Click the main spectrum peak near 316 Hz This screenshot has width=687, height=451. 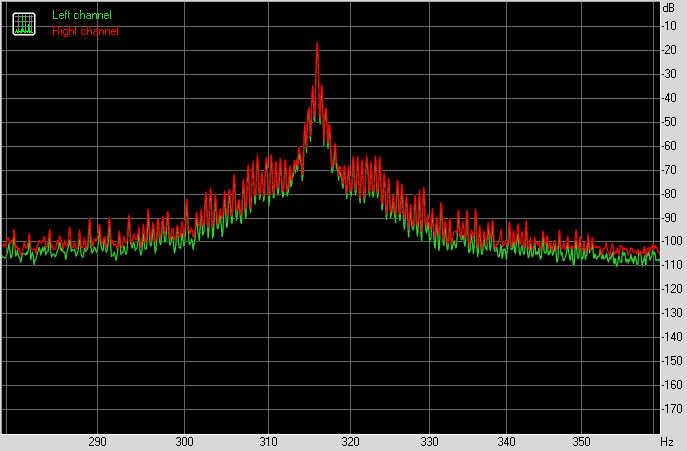click(317, 44)
